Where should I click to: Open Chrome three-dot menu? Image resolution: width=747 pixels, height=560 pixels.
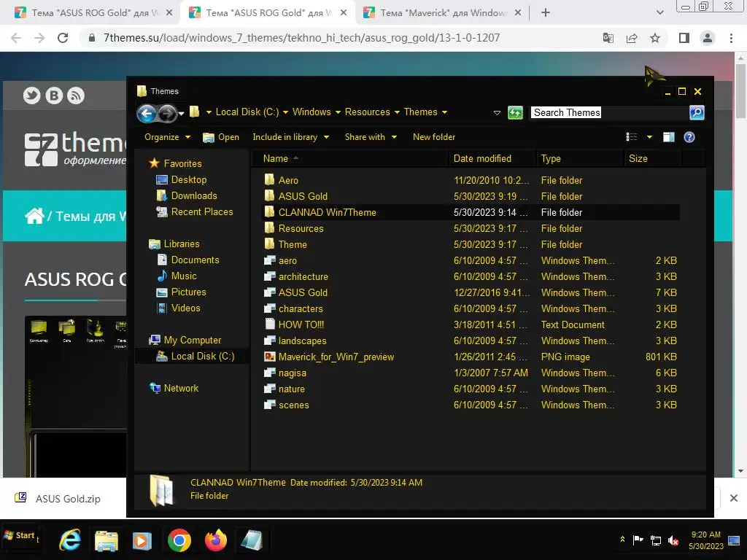tap(731, 38)
